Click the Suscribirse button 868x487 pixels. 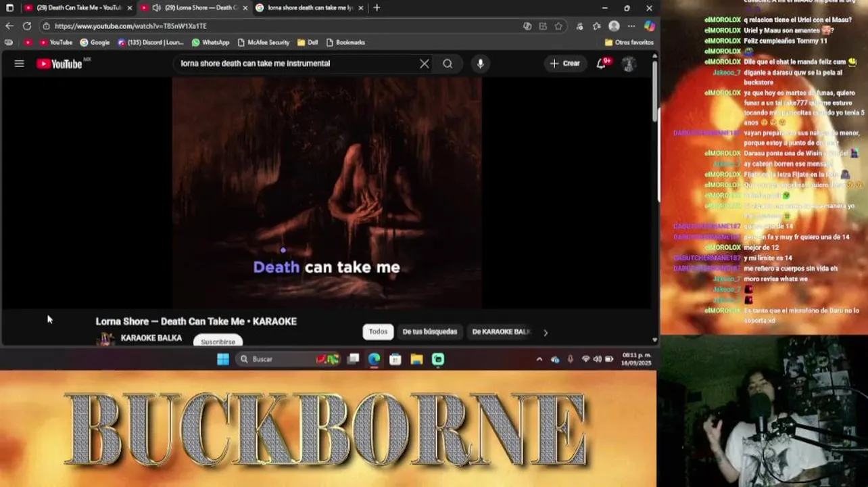point(218,341)
